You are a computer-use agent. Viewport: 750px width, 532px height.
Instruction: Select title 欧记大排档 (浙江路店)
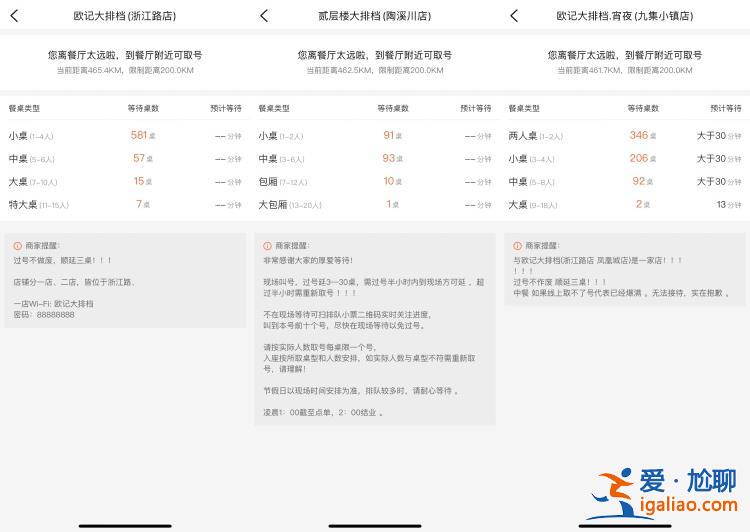125,16
